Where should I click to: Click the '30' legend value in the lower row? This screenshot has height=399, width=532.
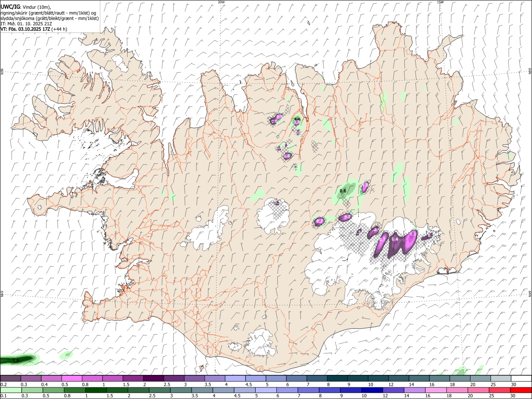[x=514, y=396]
